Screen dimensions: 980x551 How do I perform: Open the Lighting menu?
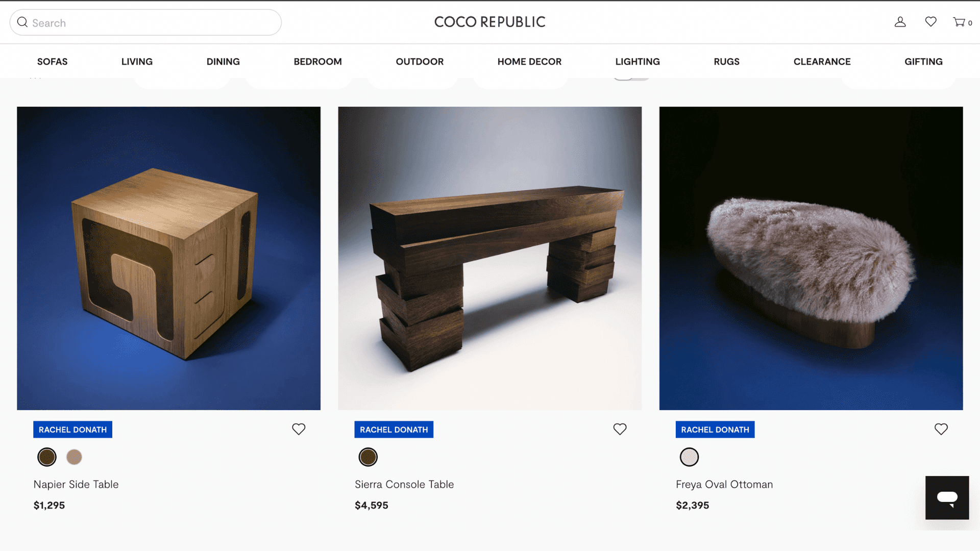pyautogui.click(x=637, y=61)
